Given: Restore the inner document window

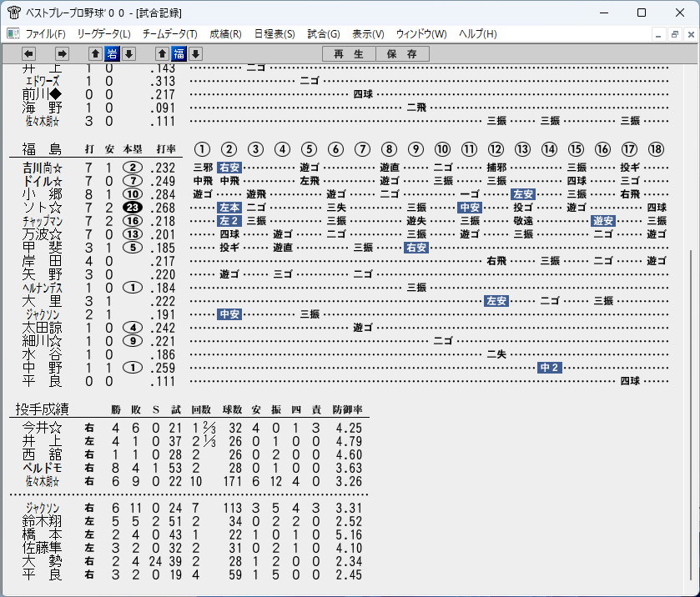Looking at the screenshot, I should click(675, 34).
